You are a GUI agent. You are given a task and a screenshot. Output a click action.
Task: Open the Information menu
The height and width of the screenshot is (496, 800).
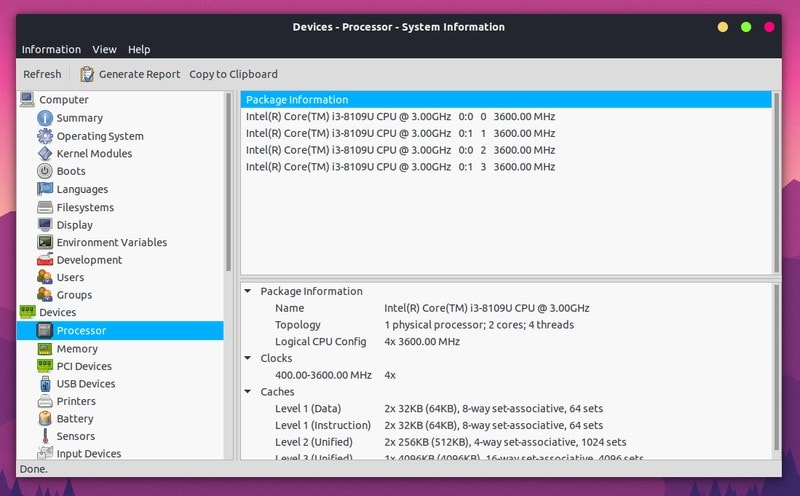51,49
